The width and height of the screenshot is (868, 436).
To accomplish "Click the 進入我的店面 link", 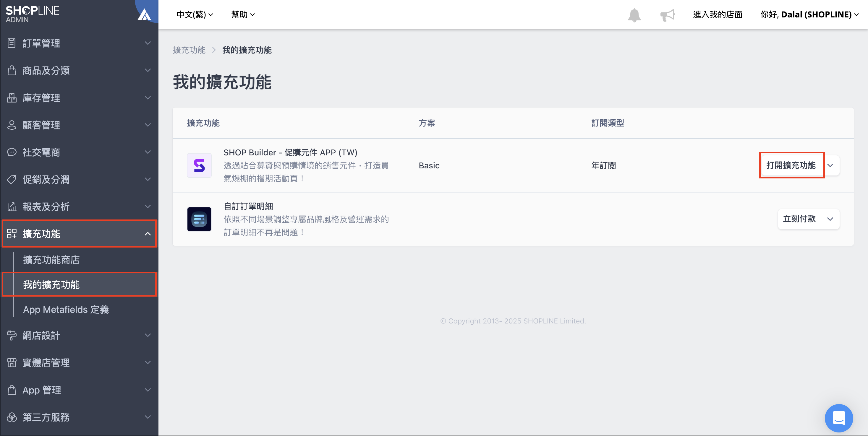I will (718, 14).
